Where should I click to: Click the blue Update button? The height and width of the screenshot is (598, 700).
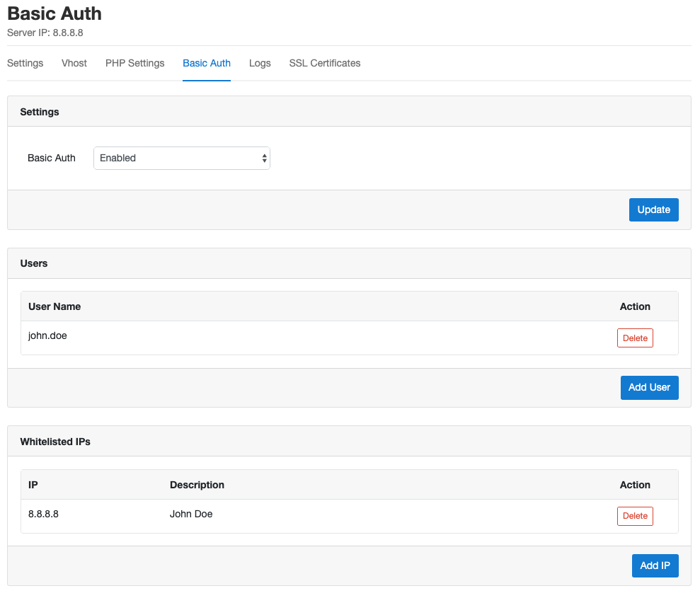pos(653,209)
